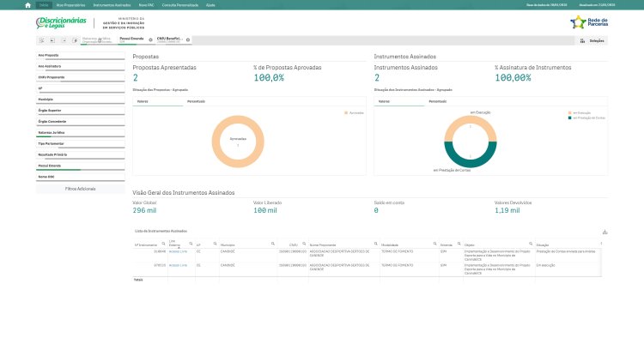This screenshot has width=644, height=356.
Task: Expand the Natureza Jurídica filter
Action: pyautogui.click(x=81, y=133)
